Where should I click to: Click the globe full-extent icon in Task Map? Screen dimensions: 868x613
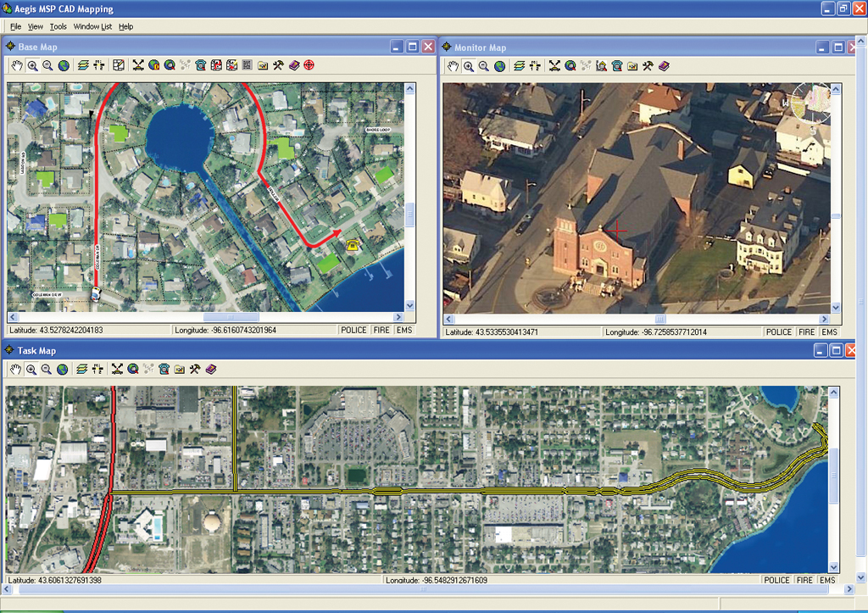(x=61, y=369)
